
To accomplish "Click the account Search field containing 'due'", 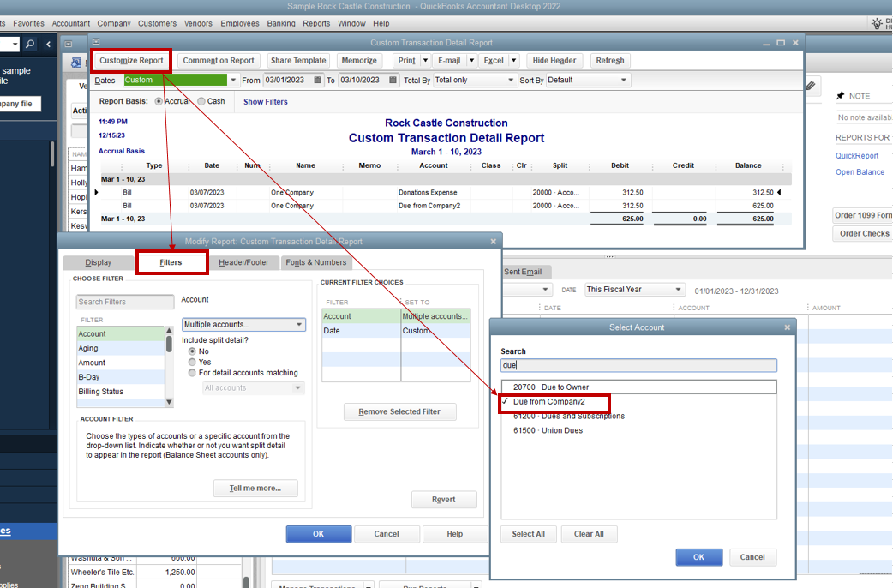I will (x=638, y=365).
